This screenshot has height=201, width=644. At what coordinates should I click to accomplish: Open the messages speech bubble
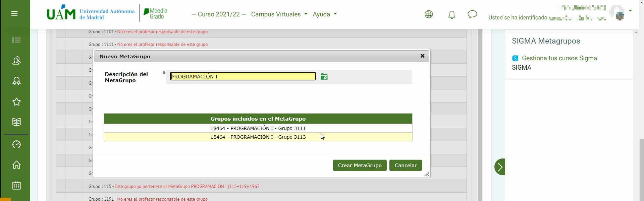(x=472, y=14)
